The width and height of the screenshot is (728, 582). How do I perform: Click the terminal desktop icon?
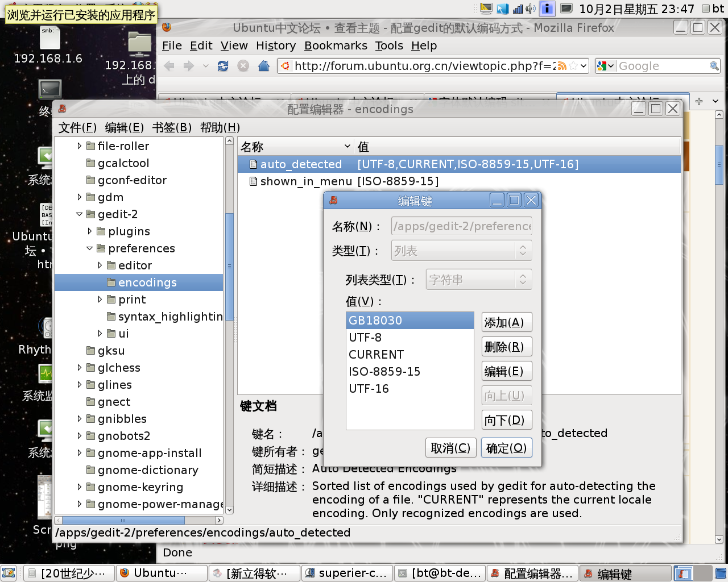click(50, 90)
